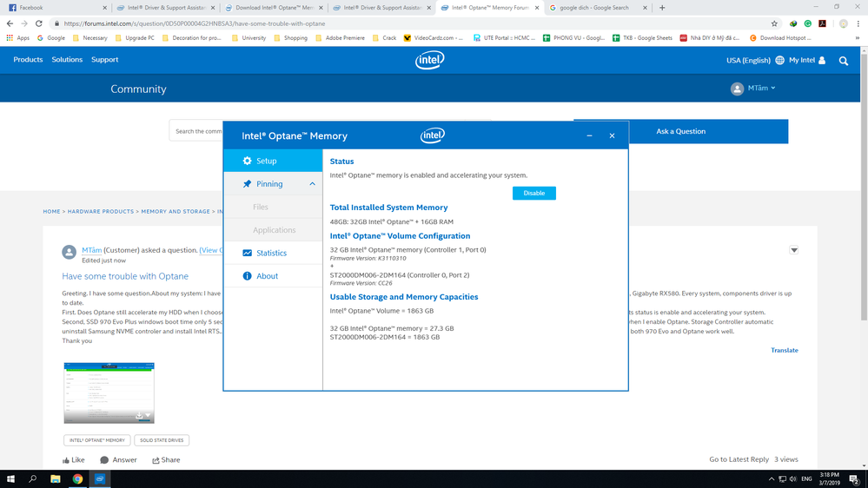
Task: Click the language globe icon
Action: [x=779, y=60]
